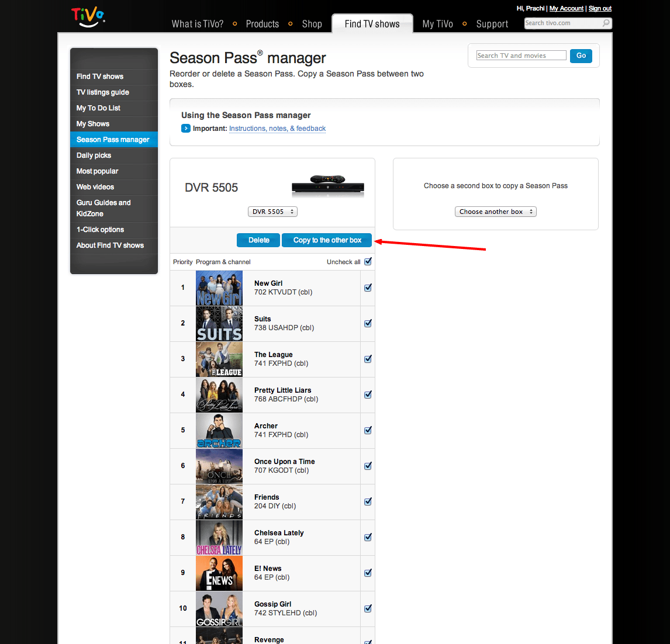Open the DVR 5505 box dropdown
670x644 pixels.
tap(272, 212)
